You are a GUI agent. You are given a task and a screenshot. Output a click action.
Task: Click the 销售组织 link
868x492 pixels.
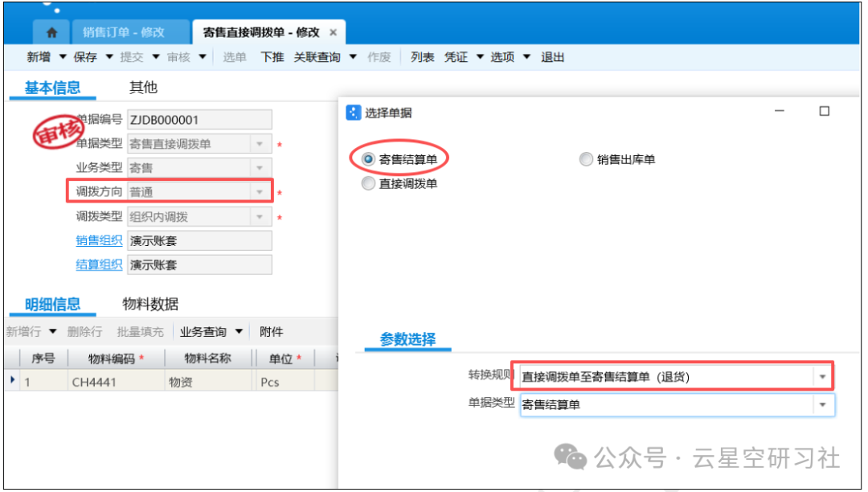(99, 240)
